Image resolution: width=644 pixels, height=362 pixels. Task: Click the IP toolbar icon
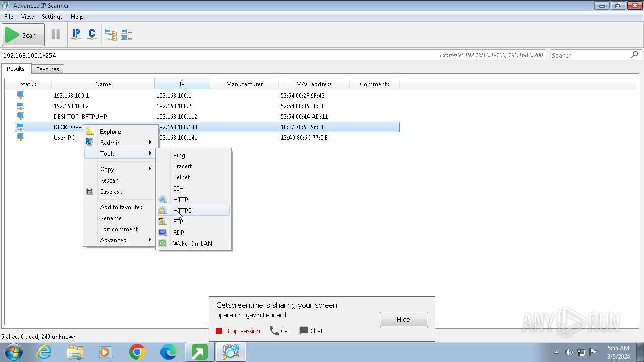(x=76, y=35)
